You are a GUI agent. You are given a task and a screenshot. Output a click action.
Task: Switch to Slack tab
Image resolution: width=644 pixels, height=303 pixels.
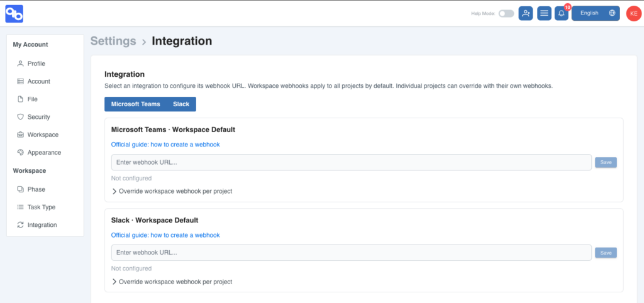[x=181, y=104]
